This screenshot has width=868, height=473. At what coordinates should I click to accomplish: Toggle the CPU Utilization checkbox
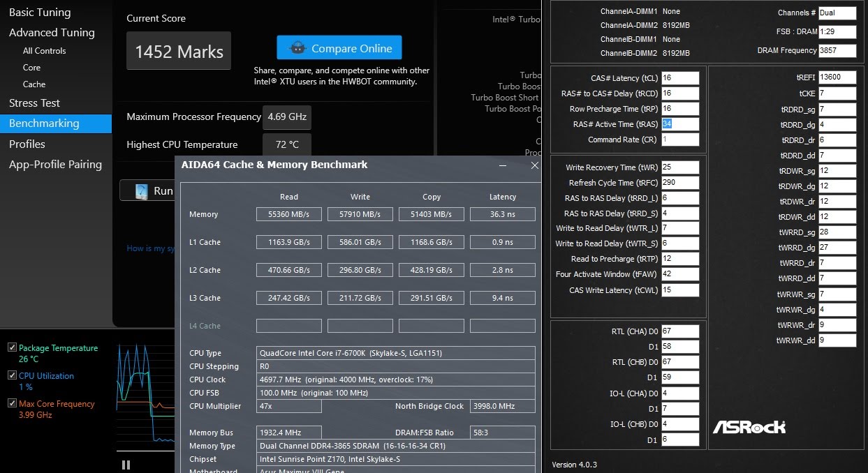tap(12, 375)
